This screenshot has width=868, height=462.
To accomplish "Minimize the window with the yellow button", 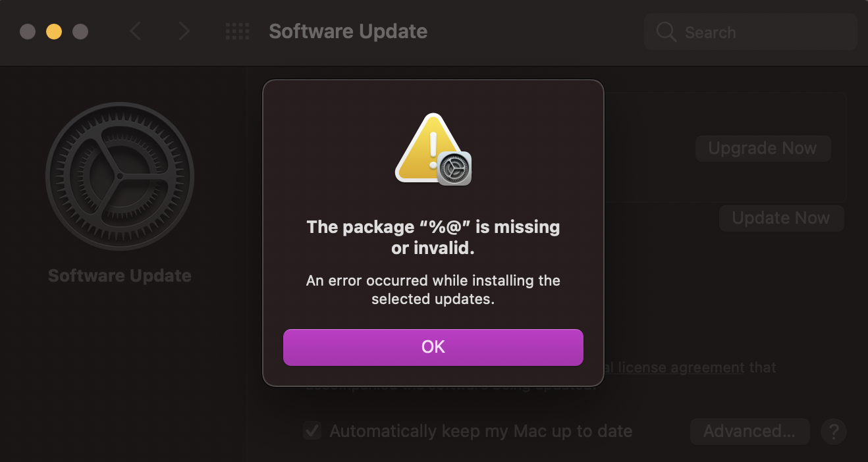I will [54, 32].
